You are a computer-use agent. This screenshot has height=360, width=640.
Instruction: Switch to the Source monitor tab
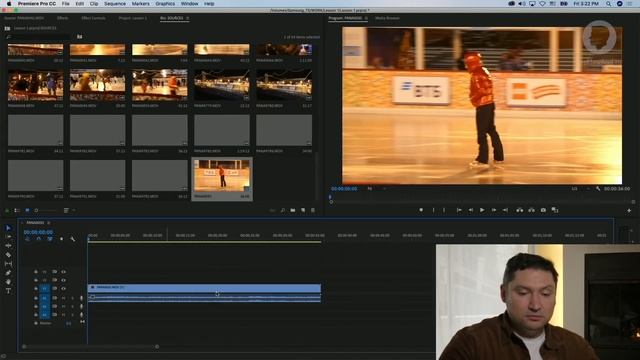(x=24, y=18)
